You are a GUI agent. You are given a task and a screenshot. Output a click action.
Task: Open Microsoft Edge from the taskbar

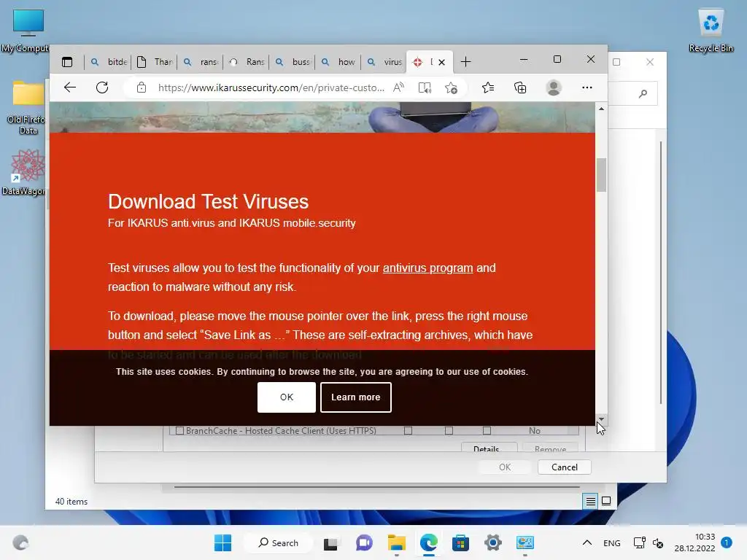pyautogui.click(x=429, y=542)
